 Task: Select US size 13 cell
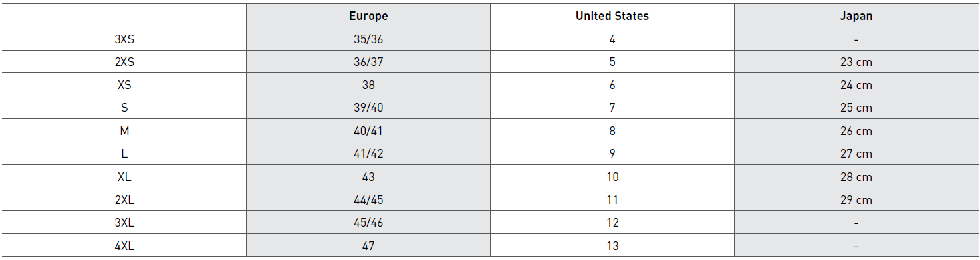(612, 245)
